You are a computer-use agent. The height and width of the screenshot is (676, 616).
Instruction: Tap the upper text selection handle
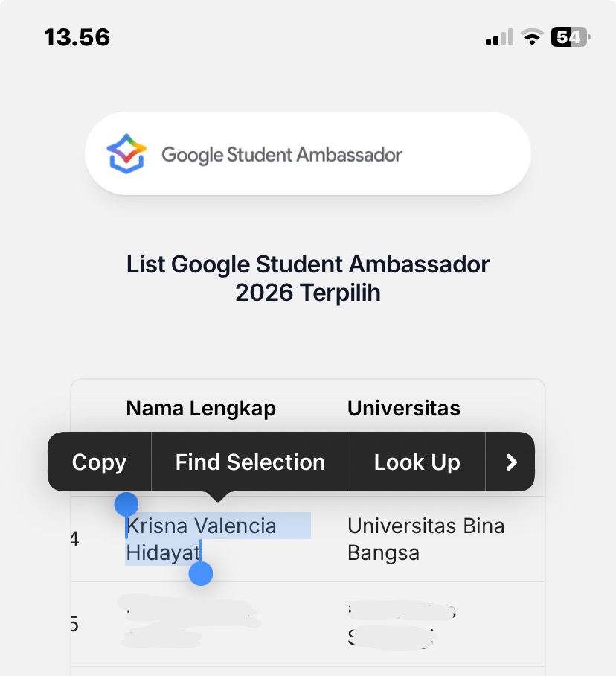pyautogui.click(x=126, y=505)
